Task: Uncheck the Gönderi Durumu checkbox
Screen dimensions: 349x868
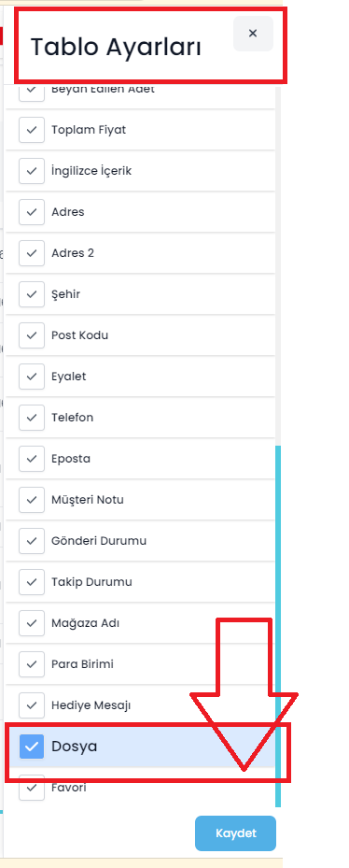Action: tap(32, 541)
